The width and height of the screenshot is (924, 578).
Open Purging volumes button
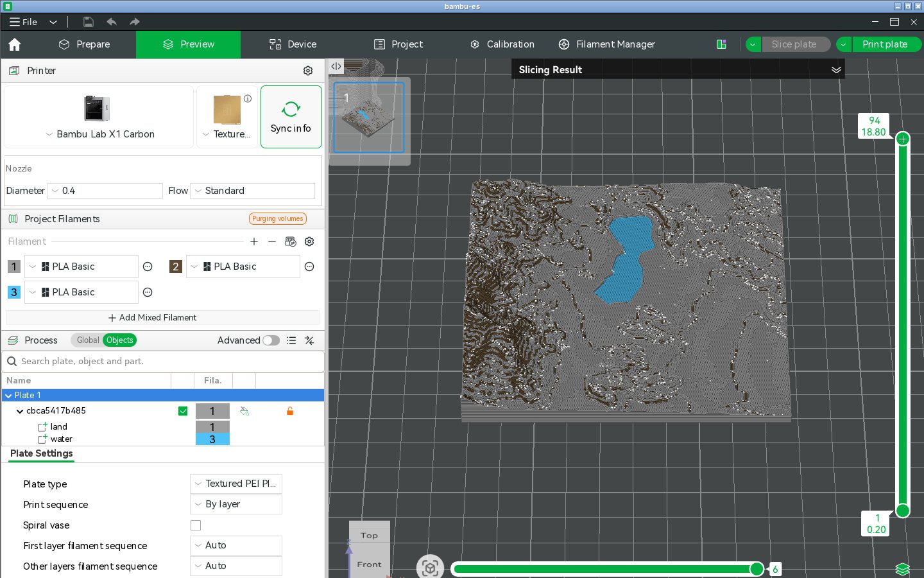278,219
